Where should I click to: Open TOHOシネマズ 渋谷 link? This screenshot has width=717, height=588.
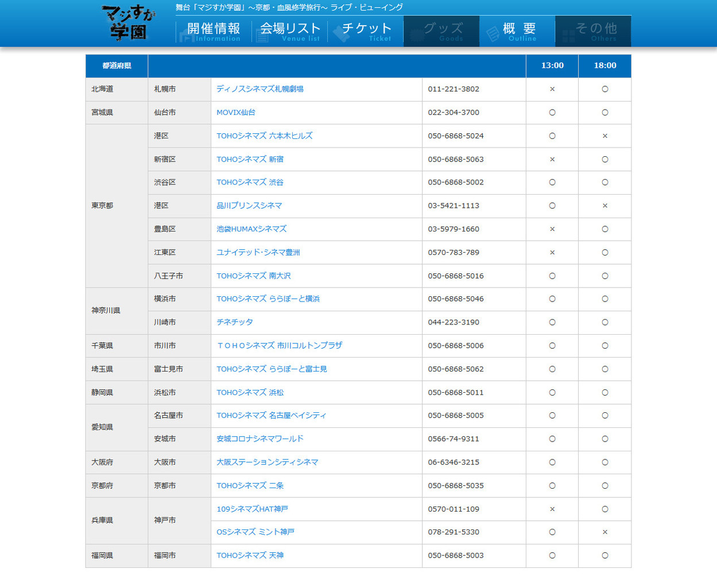[250, 182]
